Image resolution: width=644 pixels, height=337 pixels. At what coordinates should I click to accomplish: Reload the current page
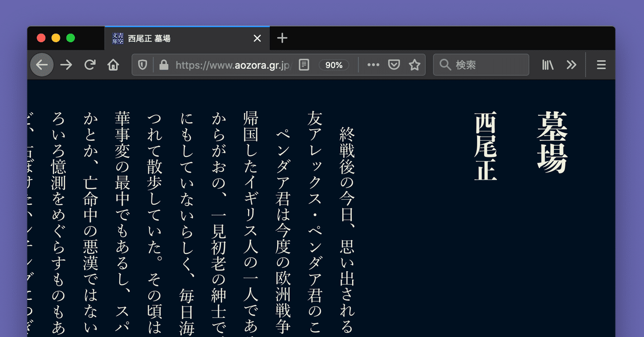tap(90, 65)
